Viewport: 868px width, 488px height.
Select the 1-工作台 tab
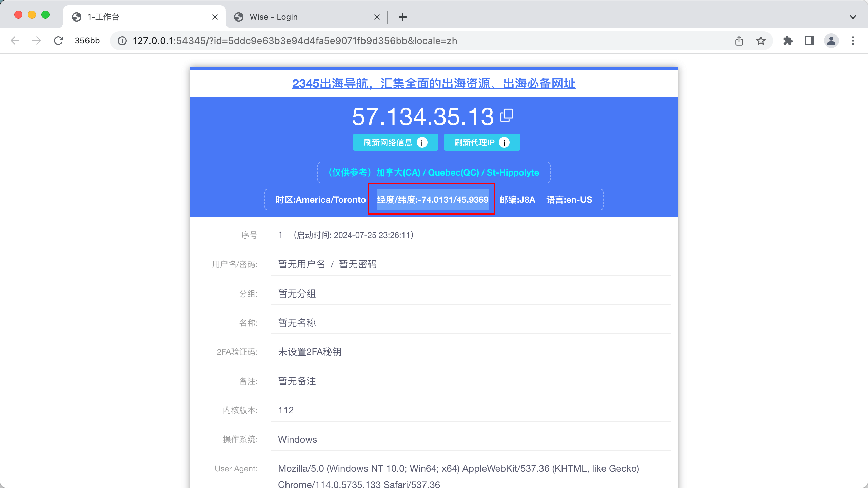coord(136,17)
